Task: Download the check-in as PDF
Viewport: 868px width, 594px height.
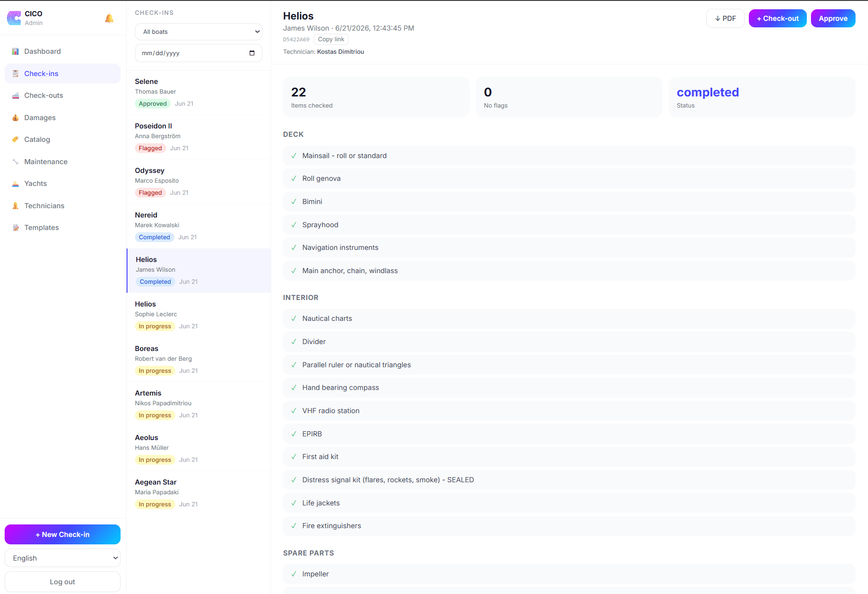Action: tap(725, 19)
